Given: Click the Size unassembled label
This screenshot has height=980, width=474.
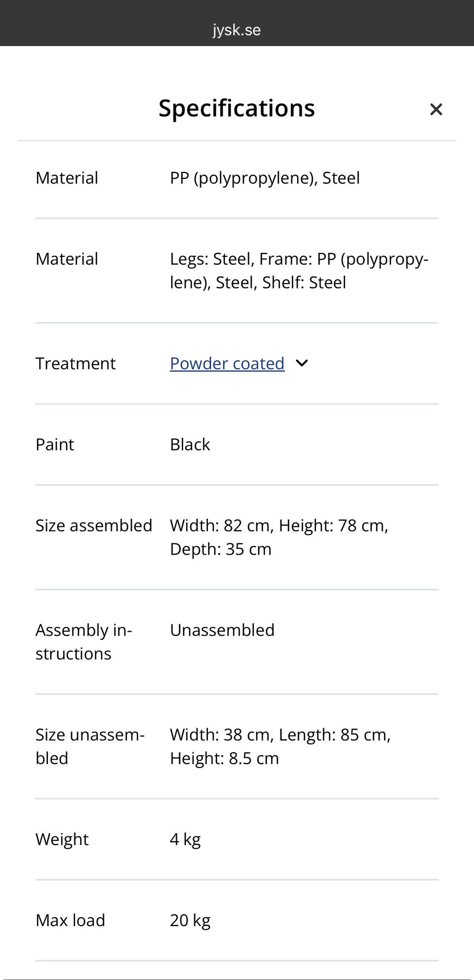Looking at the screenshot, I should pyautogui.click(x=90, y=746).
